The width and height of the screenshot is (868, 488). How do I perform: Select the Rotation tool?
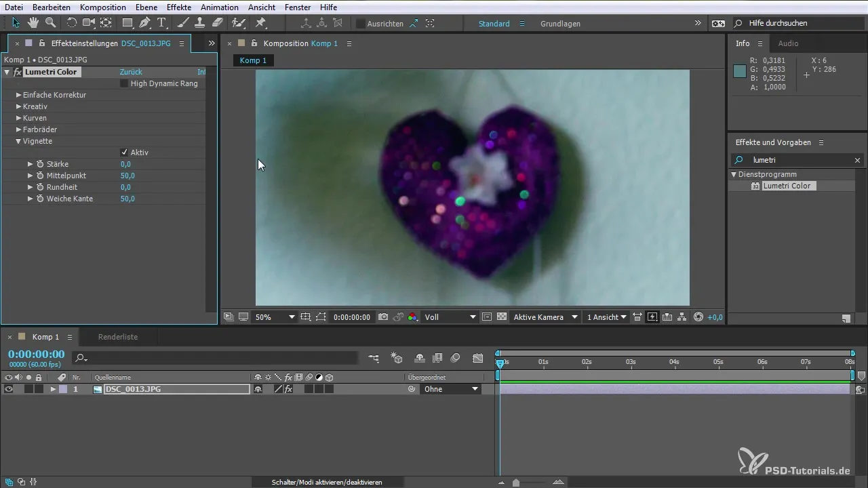pos(71,23)
